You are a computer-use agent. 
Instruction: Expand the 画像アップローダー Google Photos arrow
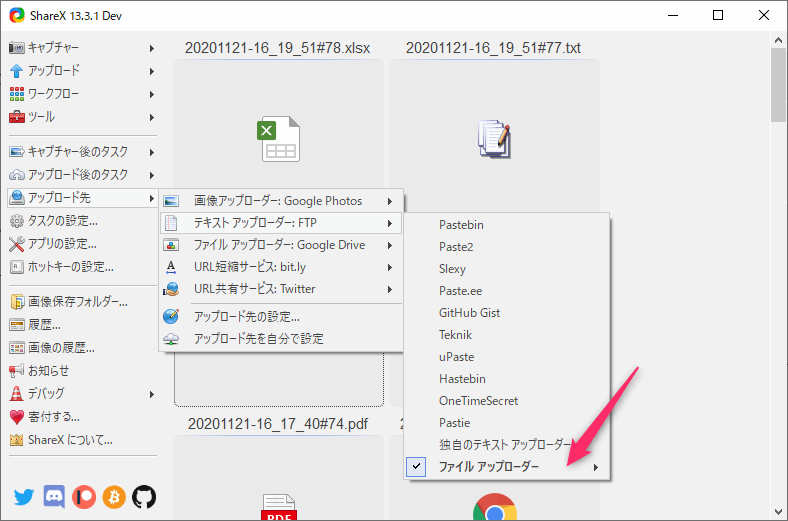[x=389, y=201]
